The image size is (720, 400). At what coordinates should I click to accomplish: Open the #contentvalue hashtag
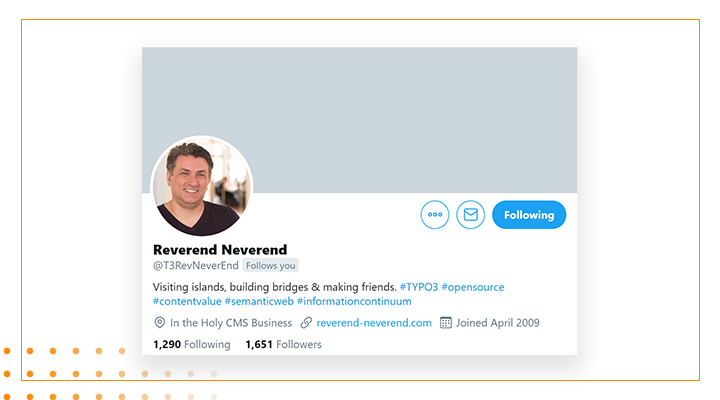point(187,301)
